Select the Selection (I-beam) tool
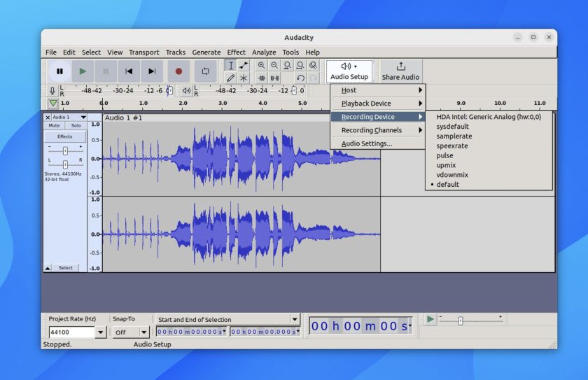588x380 pixels. click(x=230, y=66)
